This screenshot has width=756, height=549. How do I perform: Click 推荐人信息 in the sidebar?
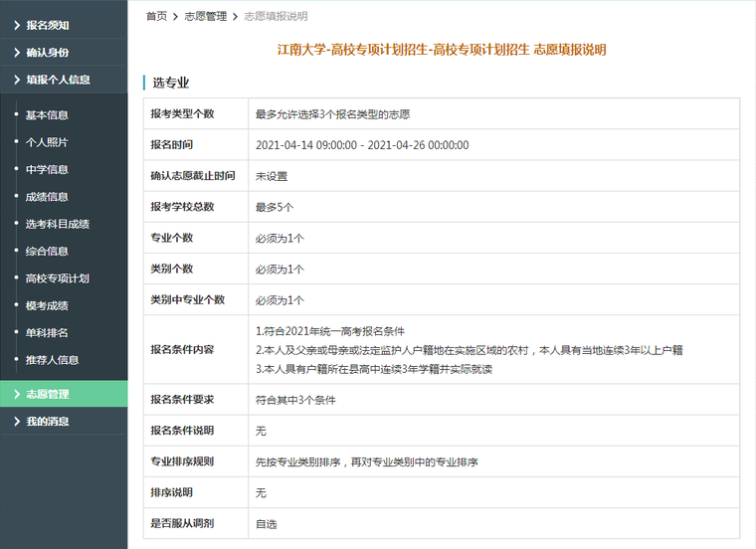point(52,360)
